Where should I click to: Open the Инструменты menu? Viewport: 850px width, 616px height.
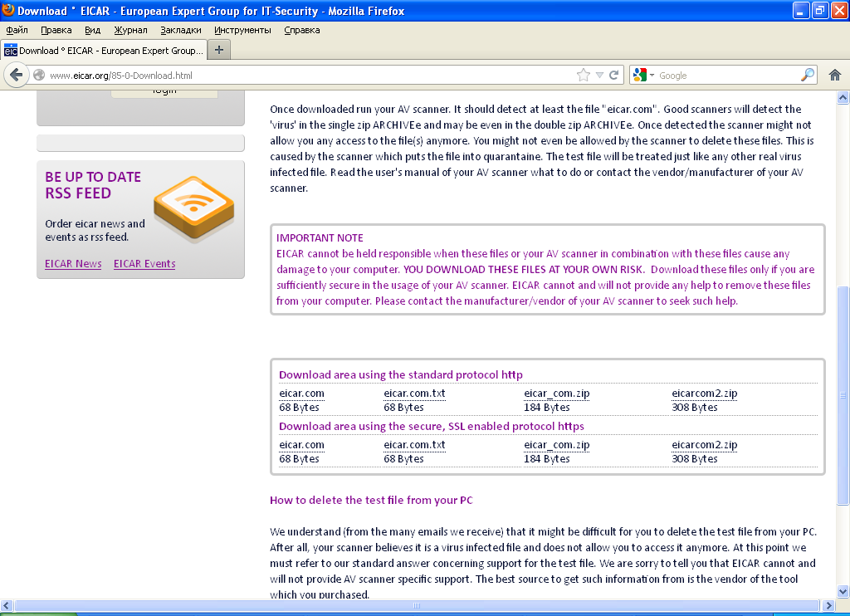[x=242, y=30]
